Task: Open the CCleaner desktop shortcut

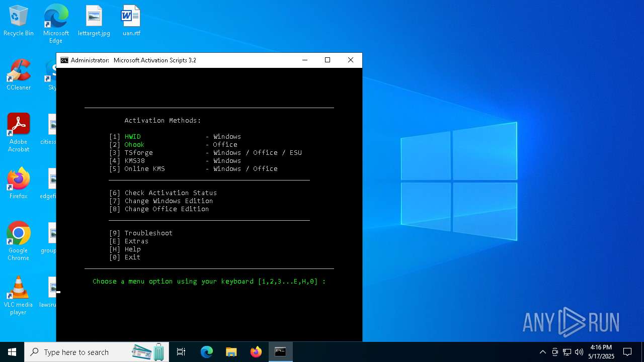Action: click(x=19, y=75)
